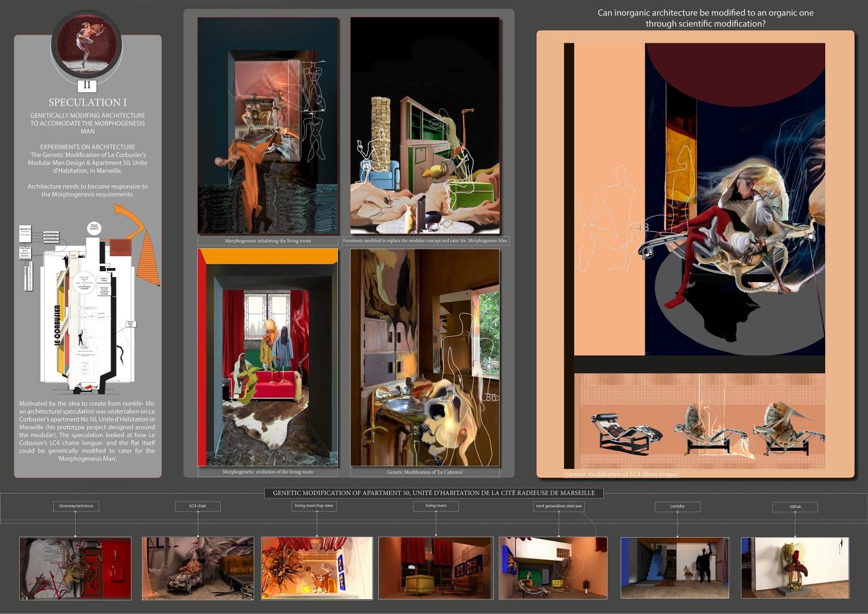Click the circular dancer emblem above Speculation I
868x614 pixels.
[87, 45]
